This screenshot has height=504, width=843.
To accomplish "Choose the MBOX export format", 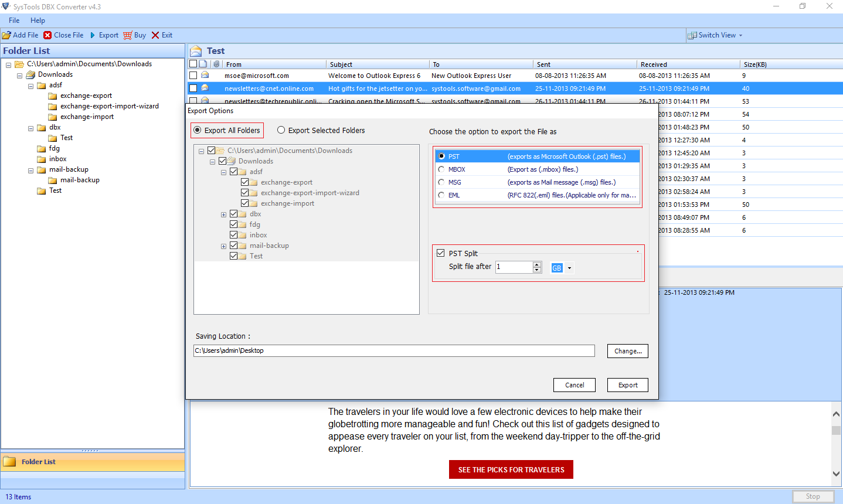I will pyautogui.click(x=441, y=169).
